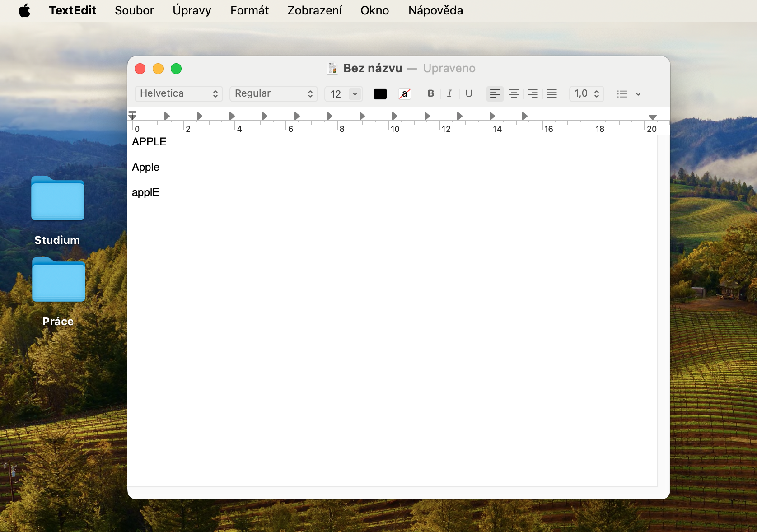Click the font size field showing 12
Viewport: 757px width, 532px height.
(x=336, y=94)
